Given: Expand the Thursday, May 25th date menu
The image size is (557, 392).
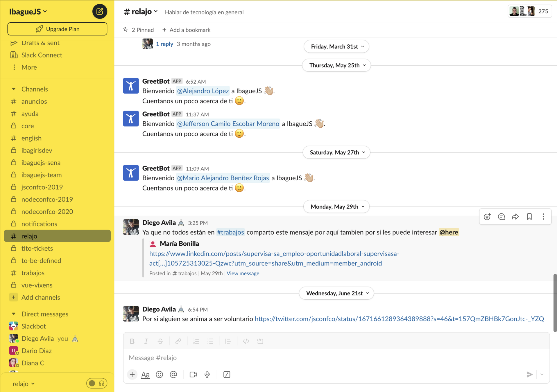Looking at the screenshot, I should [x=336, y=65].
